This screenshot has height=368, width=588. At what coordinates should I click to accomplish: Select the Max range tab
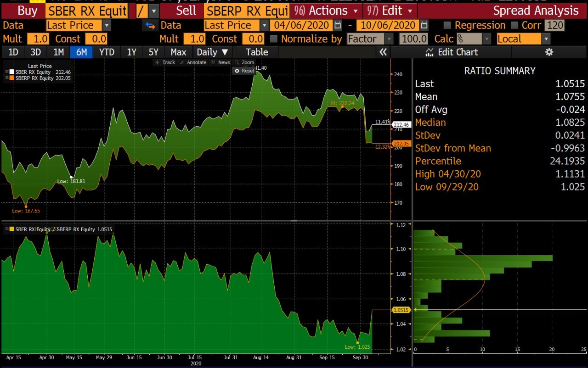(x=179, y=52)
